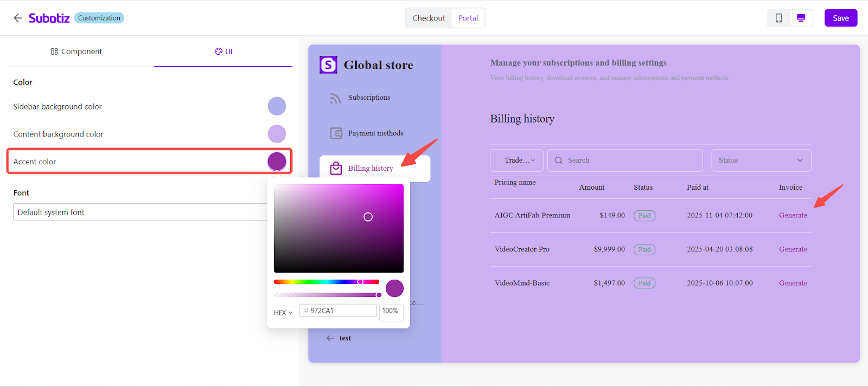Click the back arrow next to test
This screenshot has height=387, width=868.
click(330, 338)
